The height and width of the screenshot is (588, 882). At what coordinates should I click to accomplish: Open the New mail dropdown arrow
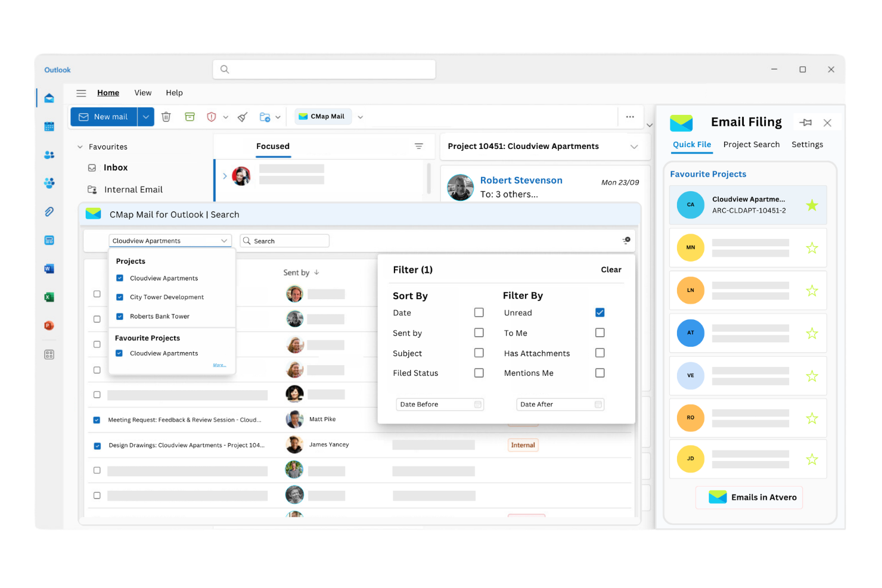point(146,117)
